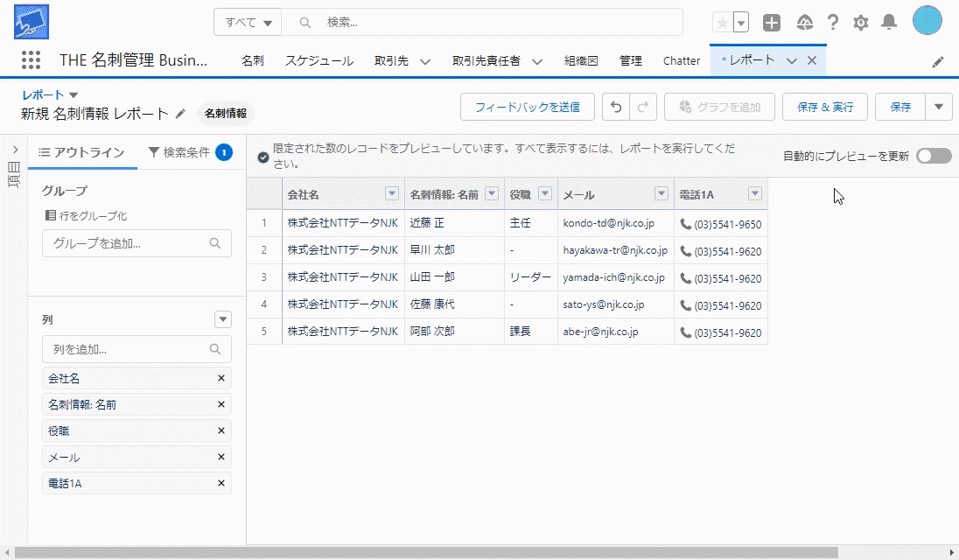This screenshot has height=560, width=959.
Task: Toggle 自動的にプレビューを更新 switch
Action: point(934,156)
